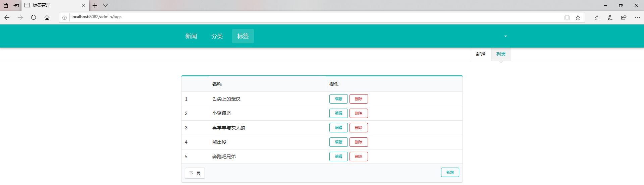Click the browser forward arrow
This screenshot has width=644, height=185.
click(x=20, y=17)
